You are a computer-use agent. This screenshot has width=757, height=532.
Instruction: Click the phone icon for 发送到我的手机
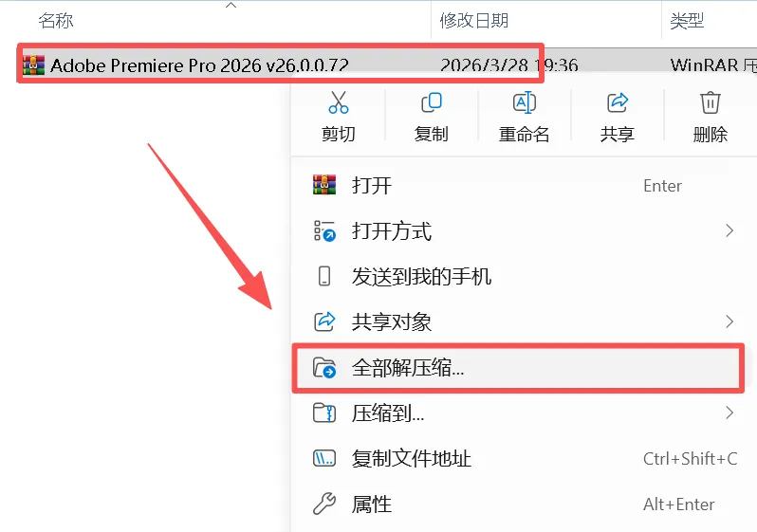coord(323,276)
